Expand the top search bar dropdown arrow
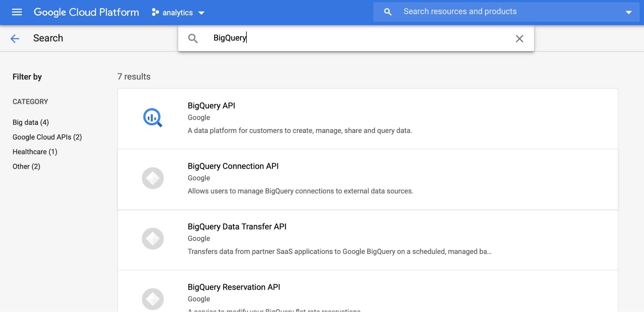Screen dimensions: 644x312 pos(629,13)
